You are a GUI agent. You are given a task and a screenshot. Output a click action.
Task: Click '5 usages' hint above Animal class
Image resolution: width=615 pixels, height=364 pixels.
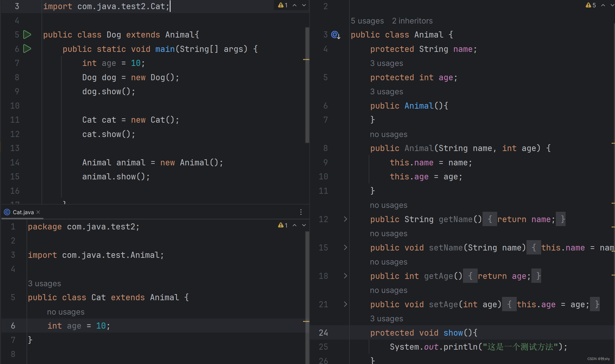[367, 21]
